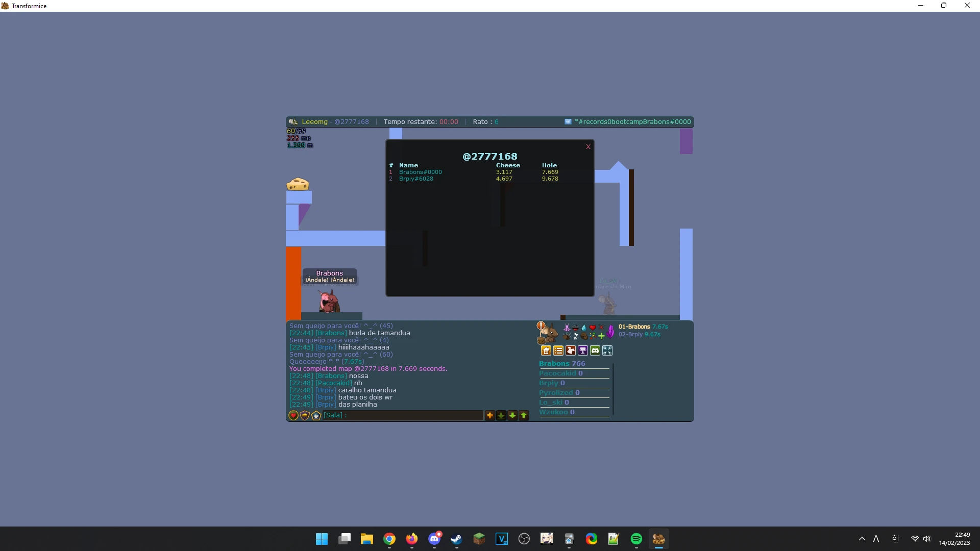
Task: Open the Discord icon in game panel
Action: [x=595, y=350]
